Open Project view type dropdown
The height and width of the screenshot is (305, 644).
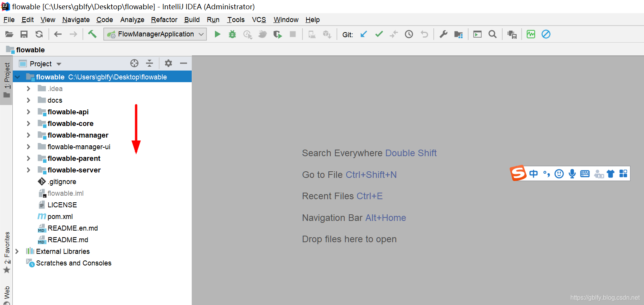59,64
